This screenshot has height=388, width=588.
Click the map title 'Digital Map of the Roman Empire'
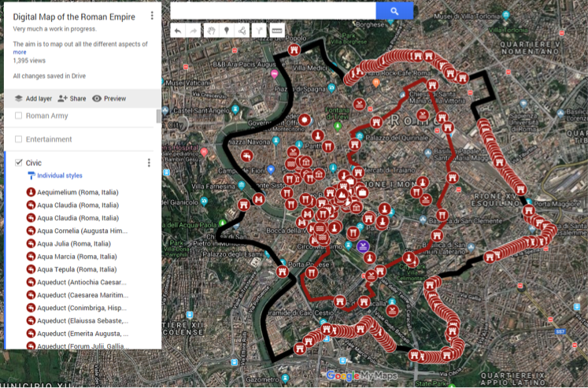(74, 17)
